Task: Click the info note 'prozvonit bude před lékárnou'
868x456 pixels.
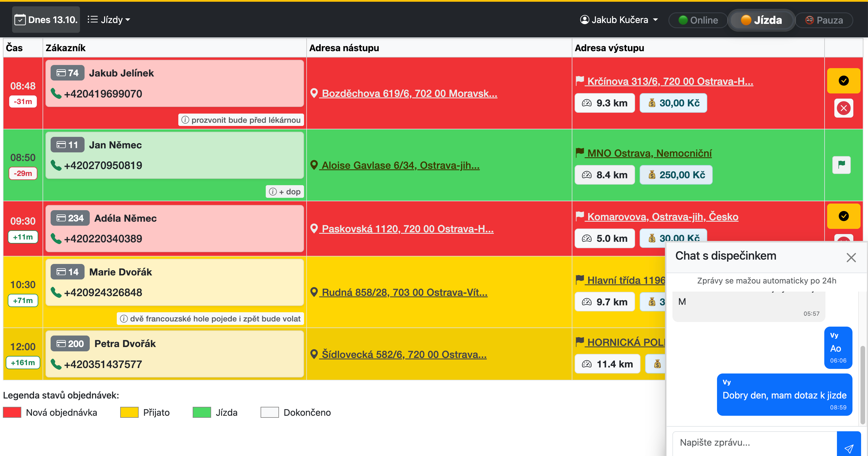Action: [x=241, y=120]
